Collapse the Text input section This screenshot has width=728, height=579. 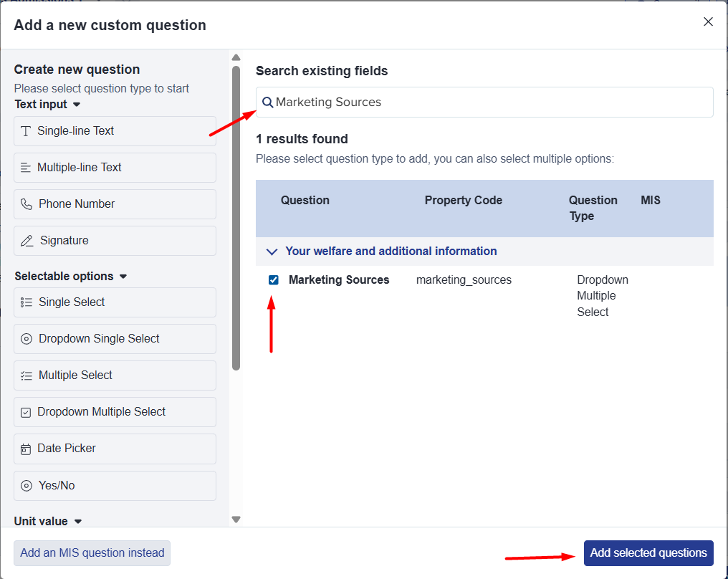77,105
